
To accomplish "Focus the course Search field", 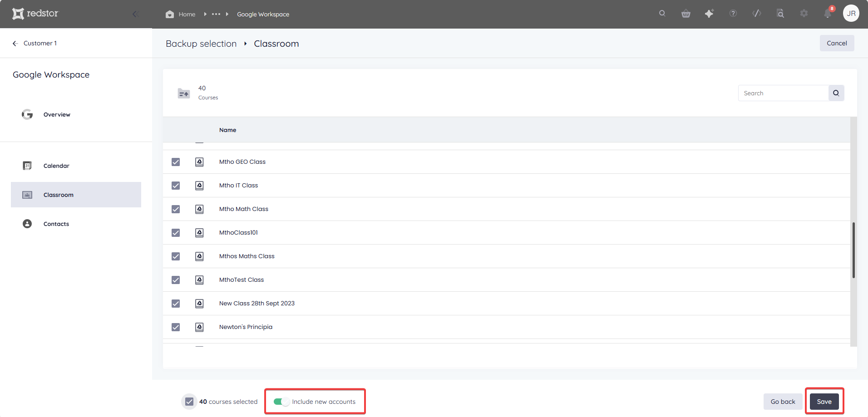I will pos(783,93).
